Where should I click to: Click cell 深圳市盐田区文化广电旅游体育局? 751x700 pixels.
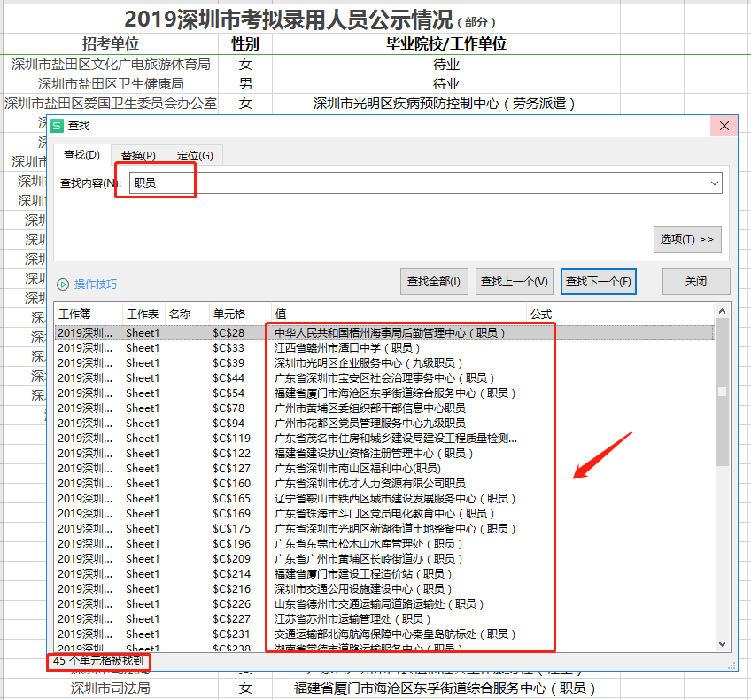(x=111, y=64)
